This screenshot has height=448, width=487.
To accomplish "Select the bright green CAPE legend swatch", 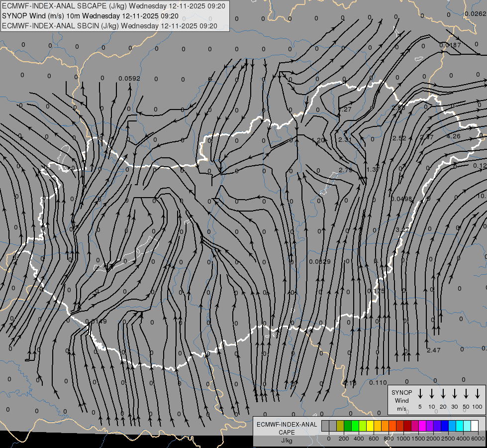I will click(355, 426).
